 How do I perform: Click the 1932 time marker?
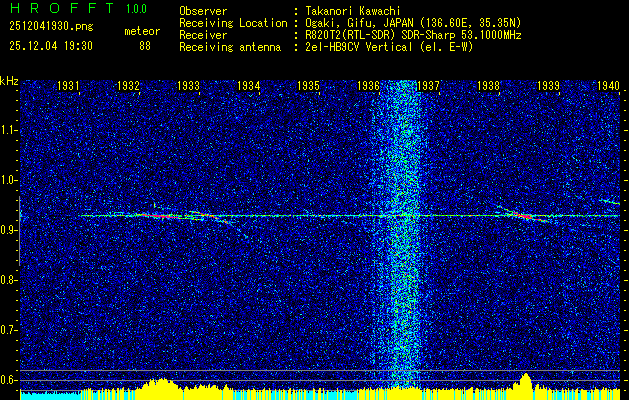(128, 85)
